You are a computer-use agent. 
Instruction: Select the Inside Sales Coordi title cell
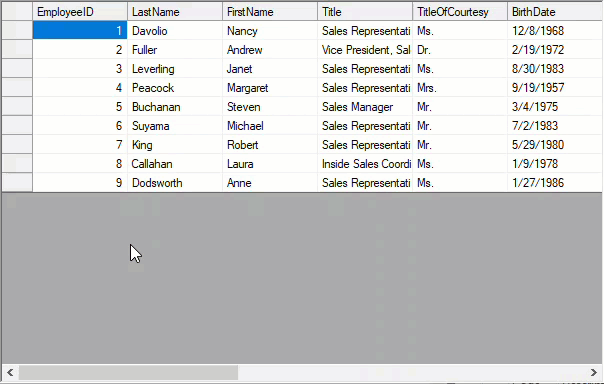click(365, 164)
